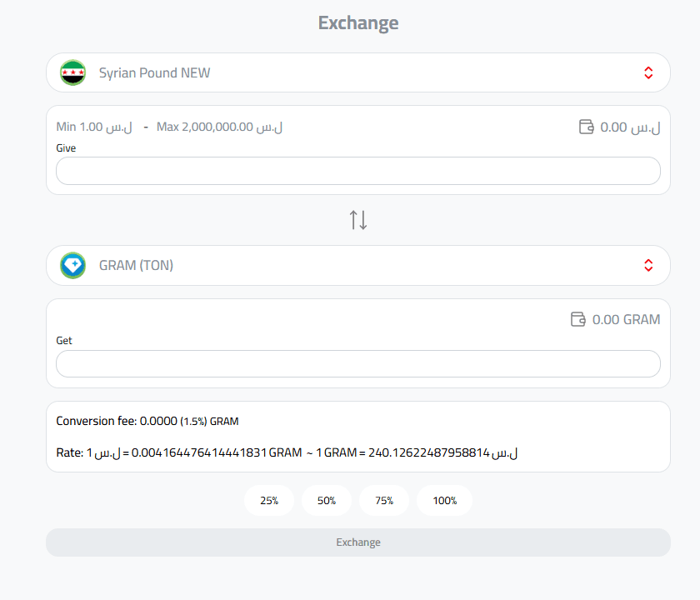700x600 pixels.
Task: Click the Get field label
Action: [64, 341]
